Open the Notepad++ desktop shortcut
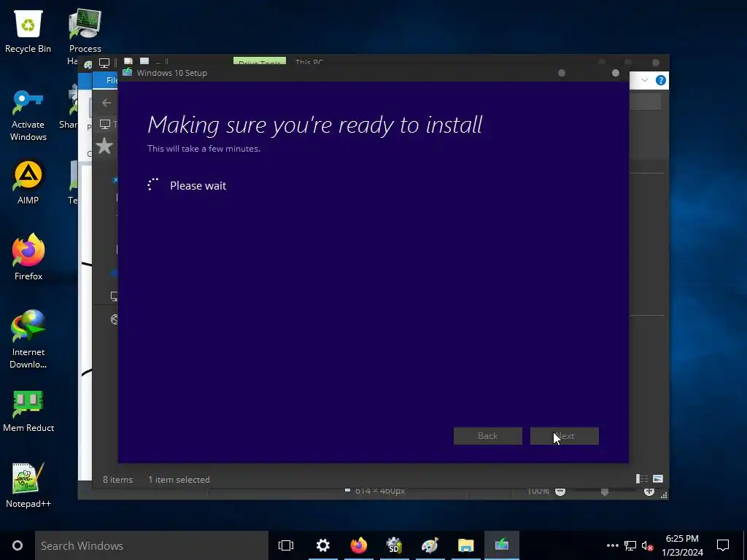 coord(28,485)
